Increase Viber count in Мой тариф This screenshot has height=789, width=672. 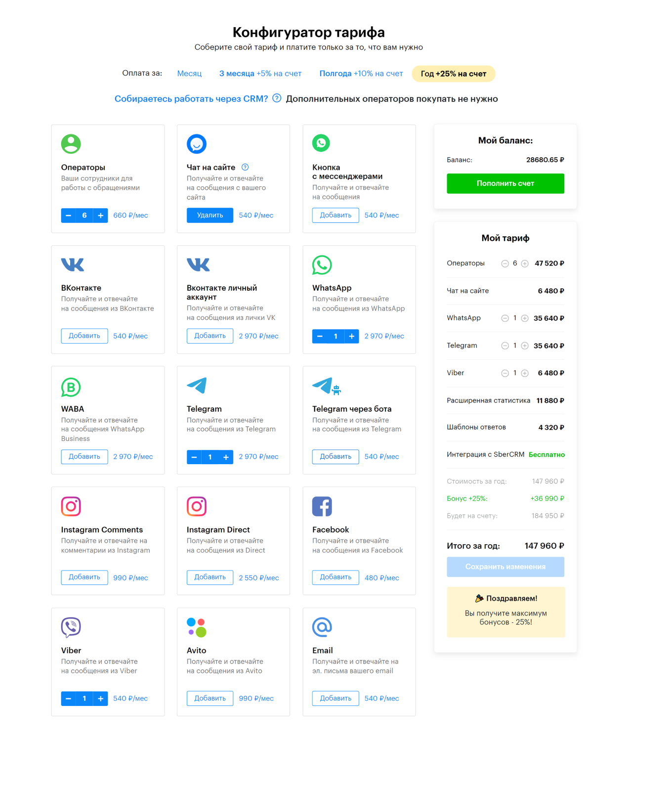click(525, 373)
